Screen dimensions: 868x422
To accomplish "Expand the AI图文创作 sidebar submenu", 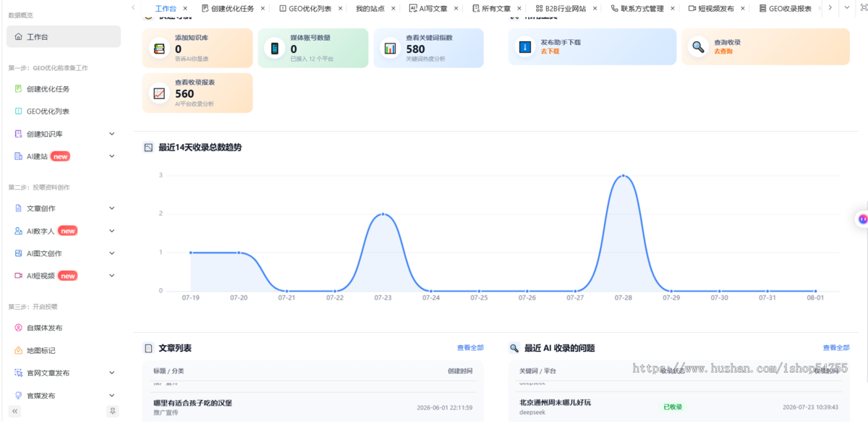I will point(111,253).
